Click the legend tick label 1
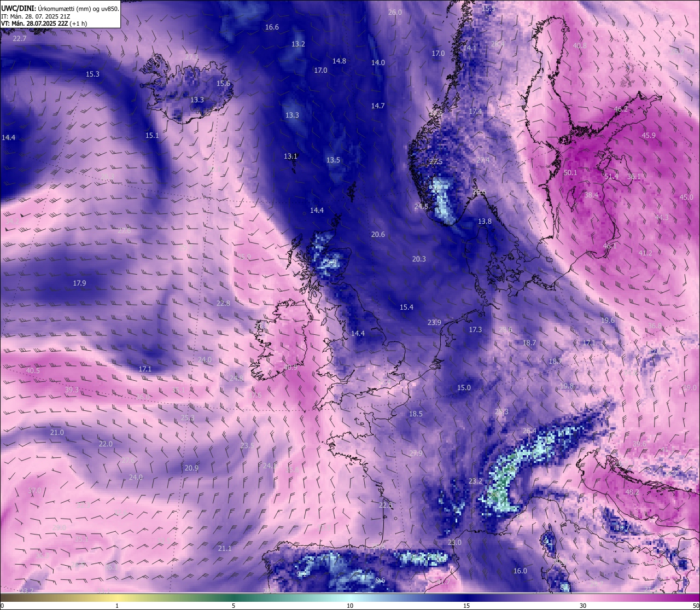 click(117, 606)
